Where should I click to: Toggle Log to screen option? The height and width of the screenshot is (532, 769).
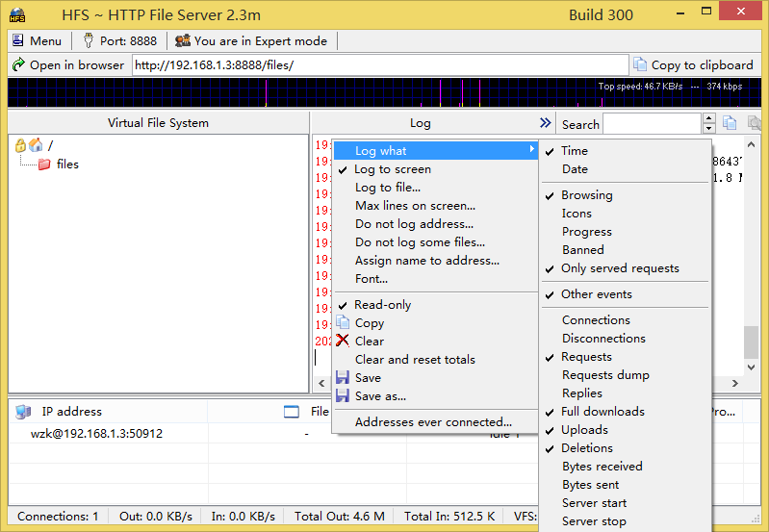435,169
